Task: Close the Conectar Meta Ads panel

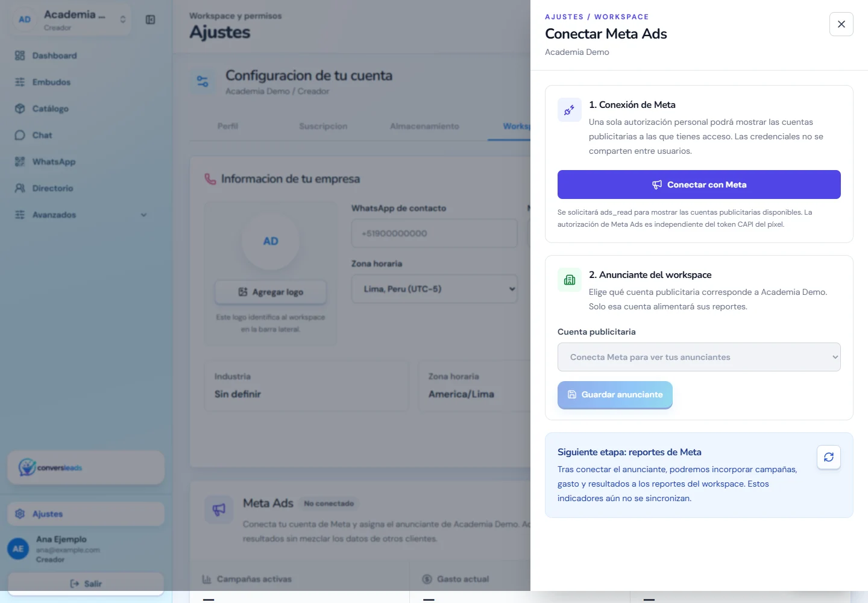Action: [841, 24]
